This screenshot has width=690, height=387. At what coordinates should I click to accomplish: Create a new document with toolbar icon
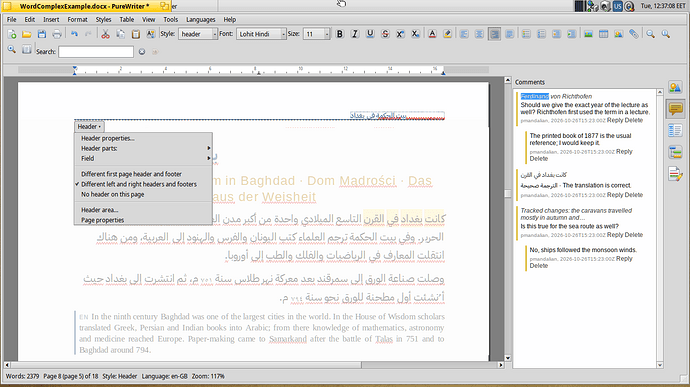[x=12, y=34]
